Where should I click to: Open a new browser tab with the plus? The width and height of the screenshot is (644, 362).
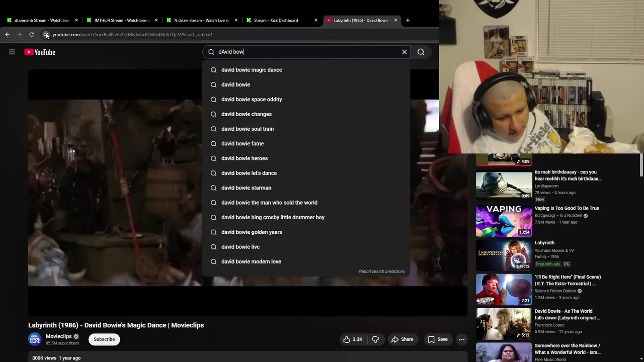pos(408,20)
